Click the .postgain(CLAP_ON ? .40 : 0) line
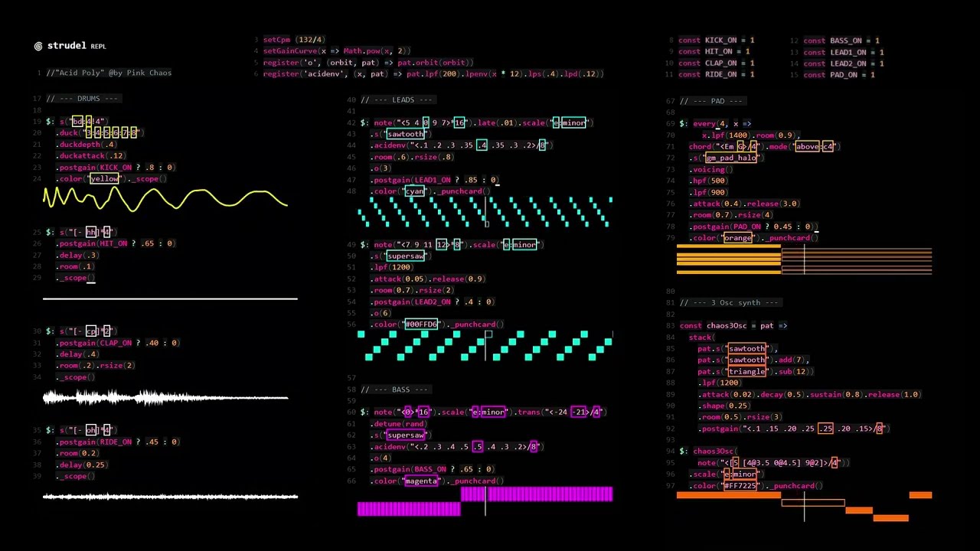This screenshot has height=551, width=980. point(118,343)
